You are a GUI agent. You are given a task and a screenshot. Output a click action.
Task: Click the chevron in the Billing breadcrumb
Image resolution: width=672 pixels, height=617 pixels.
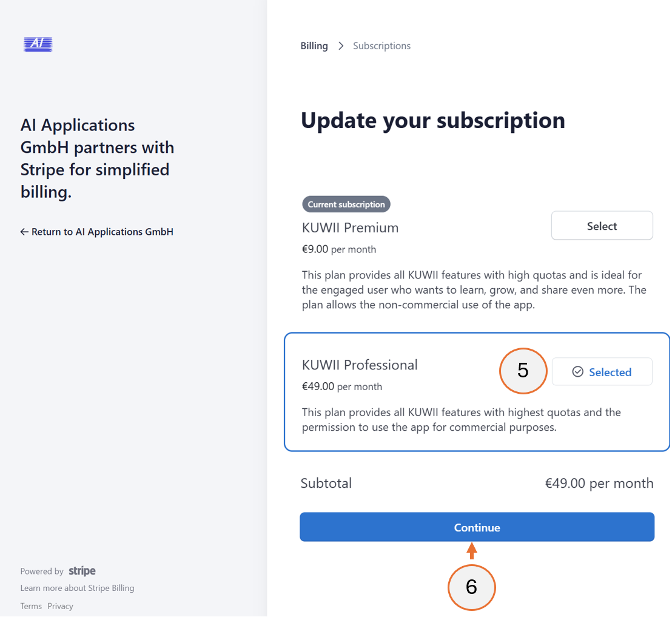pos(340,46)
